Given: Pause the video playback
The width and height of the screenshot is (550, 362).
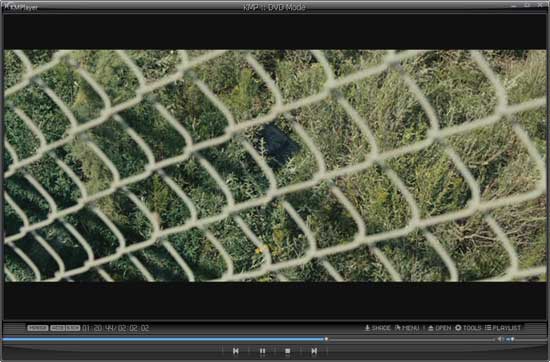Looking at the screenshot, I should coord(262,351).
